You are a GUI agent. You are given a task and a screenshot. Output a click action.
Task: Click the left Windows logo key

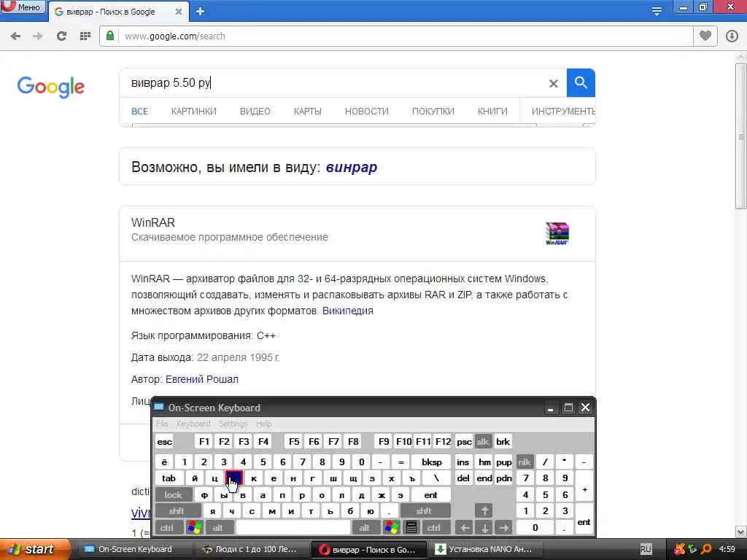(195, 528)
